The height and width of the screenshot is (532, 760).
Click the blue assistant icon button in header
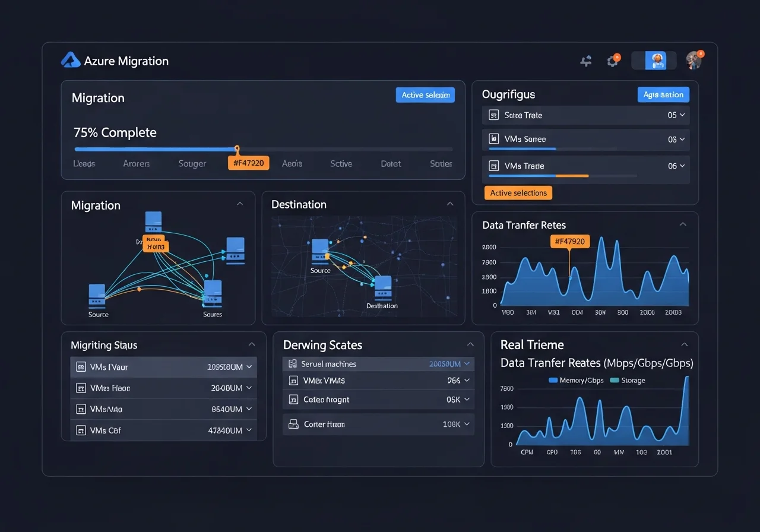click(657, 60)
